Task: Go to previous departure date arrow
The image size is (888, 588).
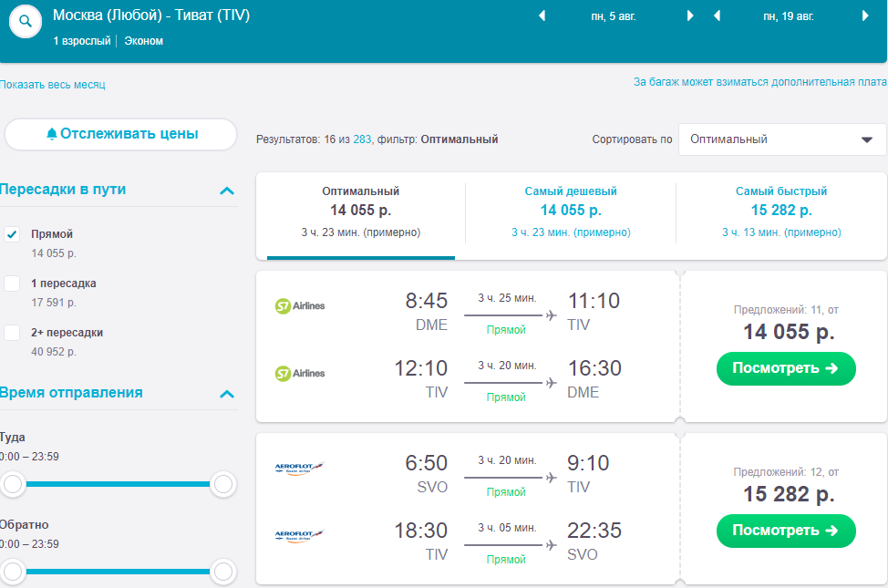Action: pos(542,15)
